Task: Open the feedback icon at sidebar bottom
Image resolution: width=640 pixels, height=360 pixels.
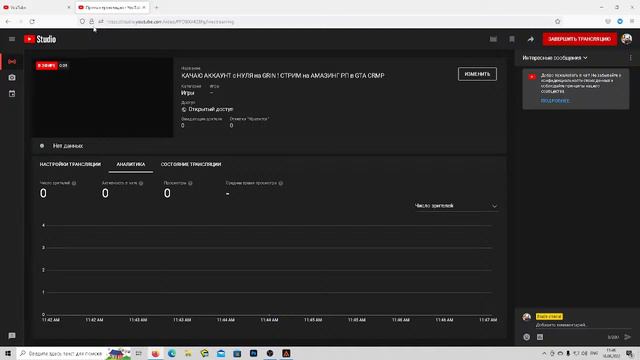Action: tap(12, 336)
